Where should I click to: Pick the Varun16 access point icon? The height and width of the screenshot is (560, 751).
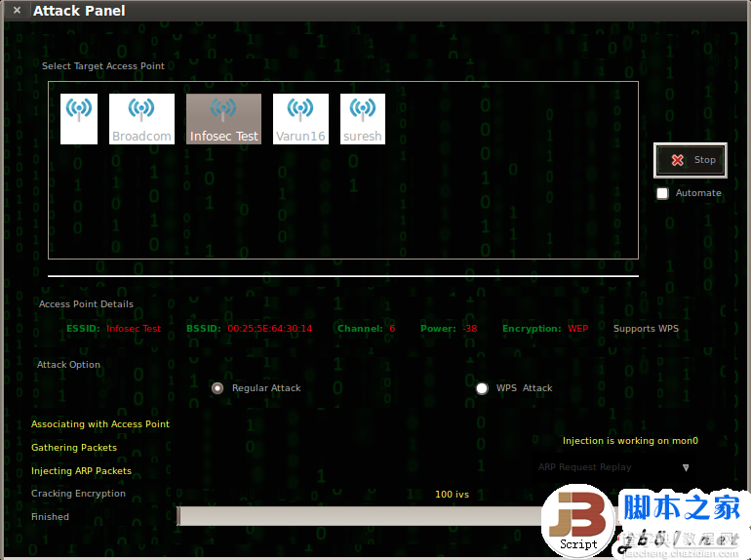pos(300,119)
